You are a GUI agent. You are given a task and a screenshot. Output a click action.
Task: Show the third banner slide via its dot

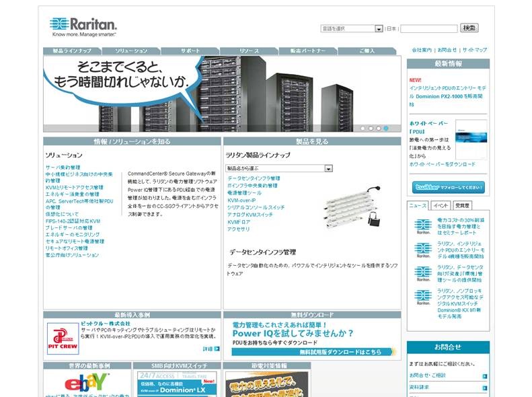[378, 129]
